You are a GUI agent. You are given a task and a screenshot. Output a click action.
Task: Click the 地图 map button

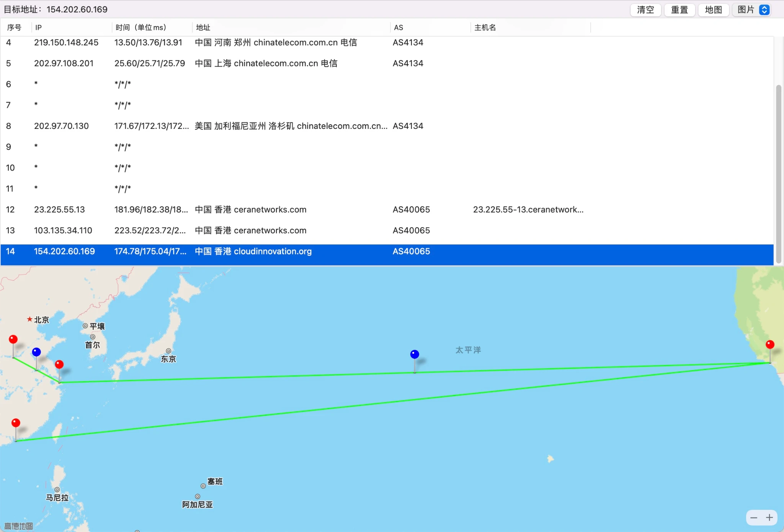pos(713,10)
